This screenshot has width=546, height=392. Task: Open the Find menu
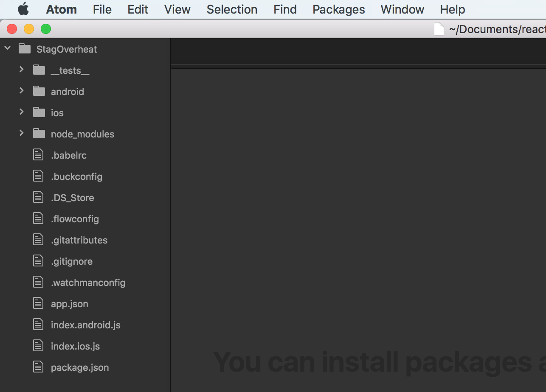(285, 9)
